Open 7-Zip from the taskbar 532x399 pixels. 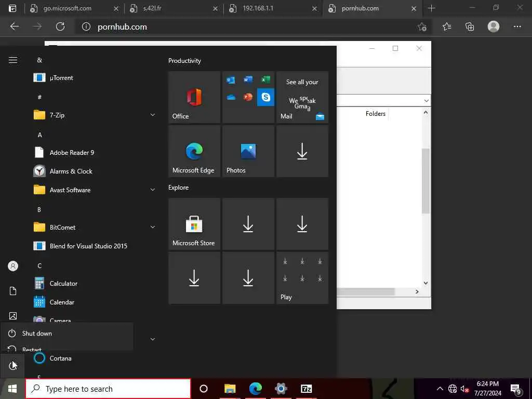pyautogui.click(x=306, y=389)
